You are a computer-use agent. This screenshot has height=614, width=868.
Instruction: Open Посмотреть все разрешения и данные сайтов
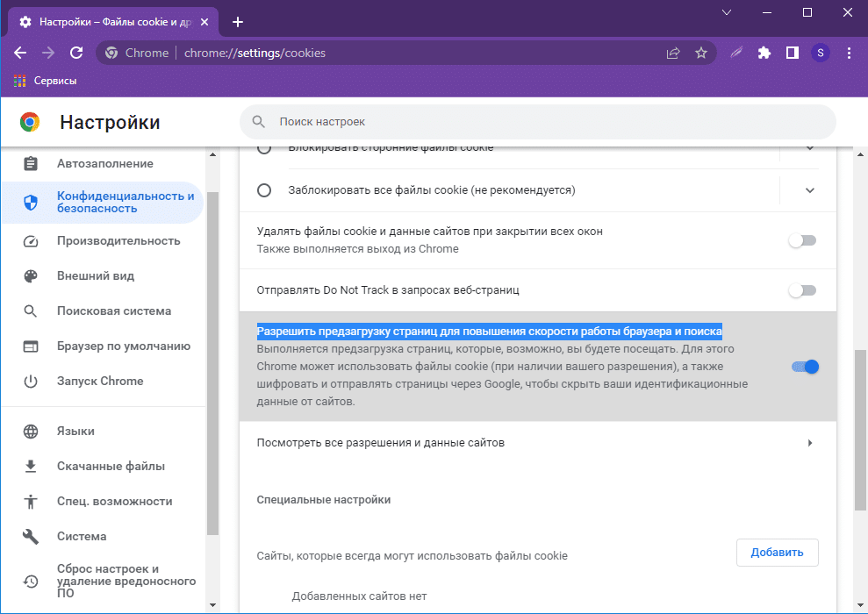point(535,443)
